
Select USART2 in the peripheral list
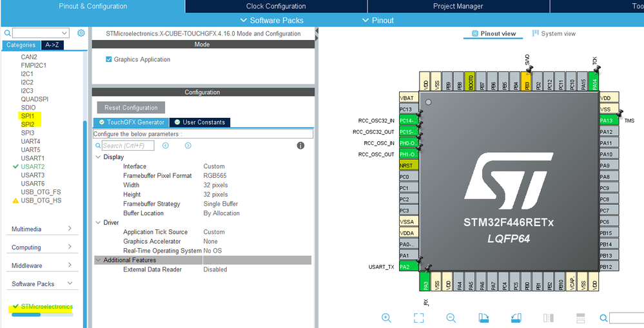click(33, 167)
